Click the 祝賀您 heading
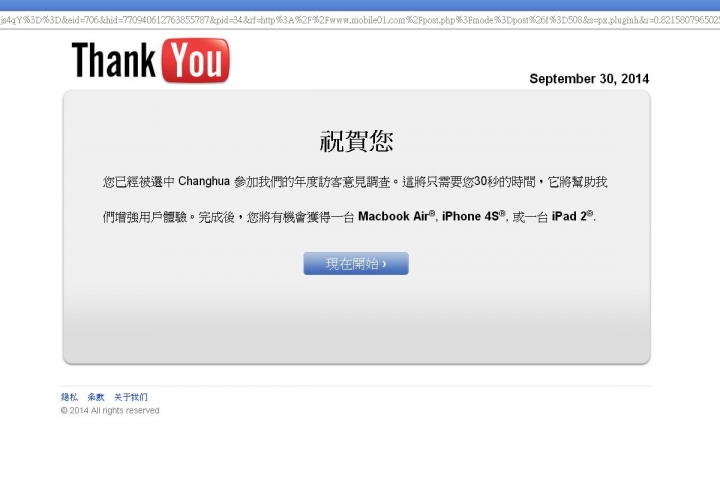The width and height of the screenshot is (720, 490). [x=356, y=141]
